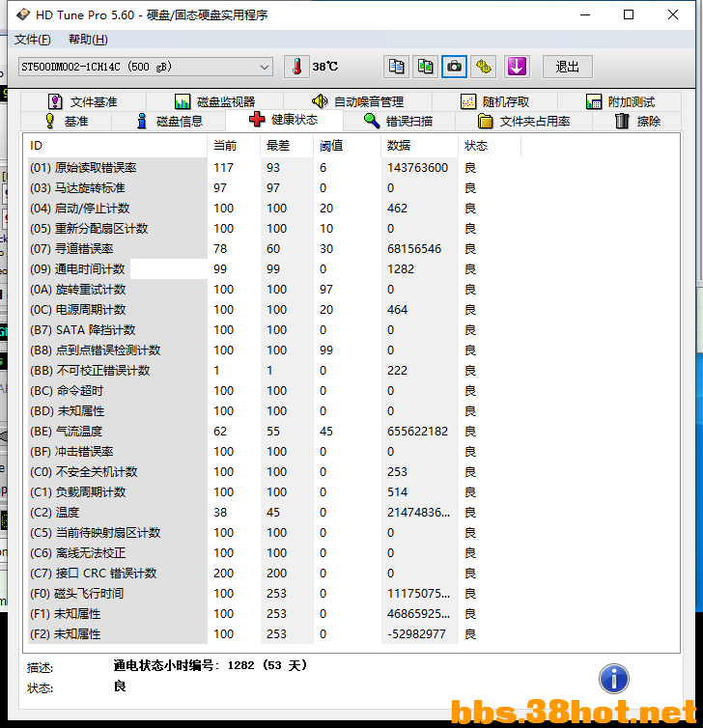The image size is (703, 728).
Task: Select row (C2) 温度
Action: pyautogui.click(x=274, y=513)
